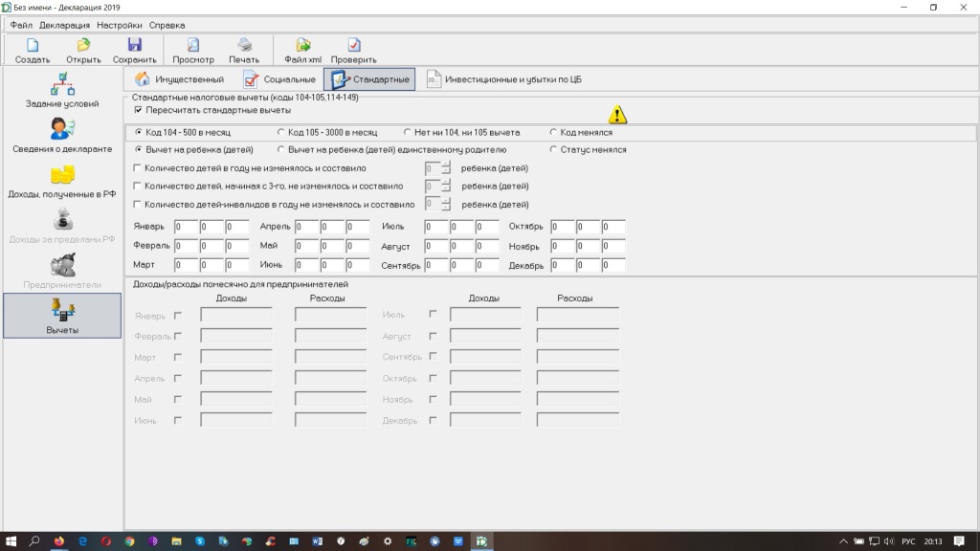Choose the Статус менялся radio button
This screenshot has width=980, height=551.
tap(553, 149)
